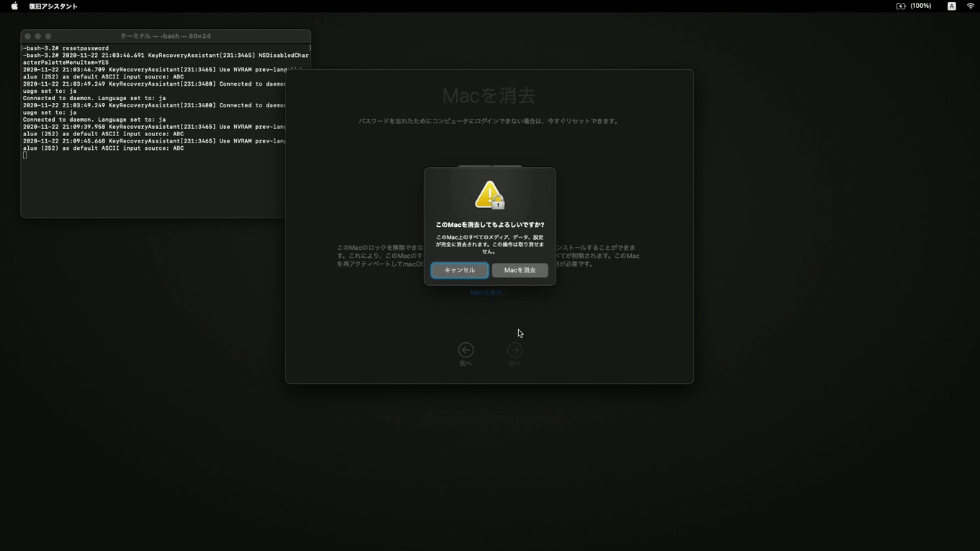Click the forward arrow labeled 次へ
980x551 pixels.
[x=514, y=351]
